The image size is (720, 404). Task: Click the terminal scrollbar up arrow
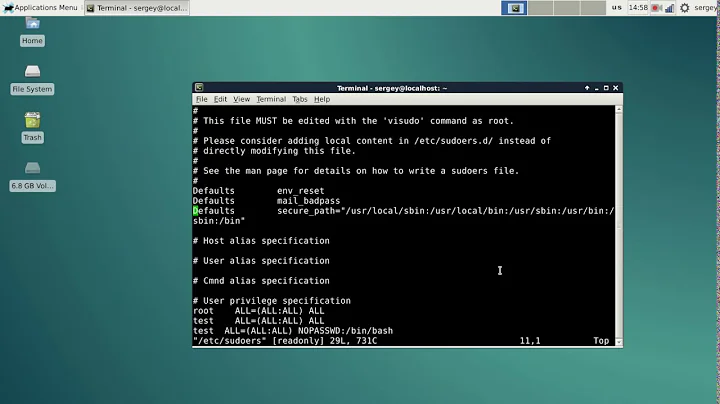pos(619,109)
